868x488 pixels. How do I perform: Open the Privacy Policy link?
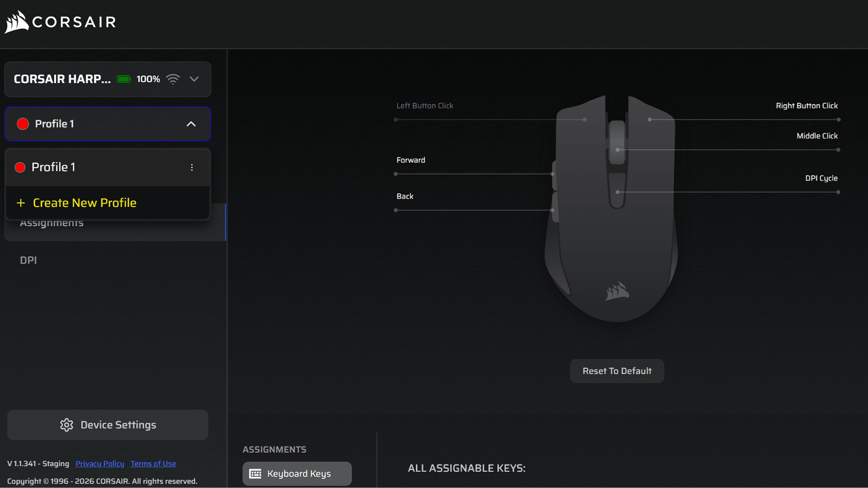(x=100, y=463)
